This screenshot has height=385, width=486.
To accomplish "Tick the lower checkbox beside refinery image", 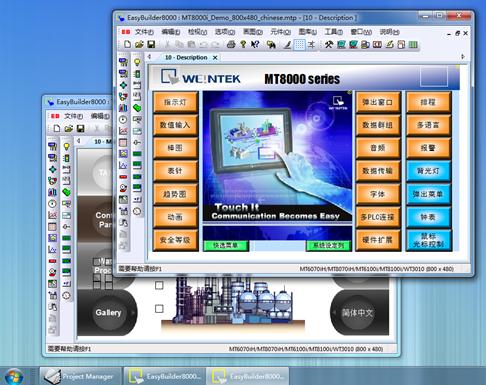I will click(x=159, y=309).
